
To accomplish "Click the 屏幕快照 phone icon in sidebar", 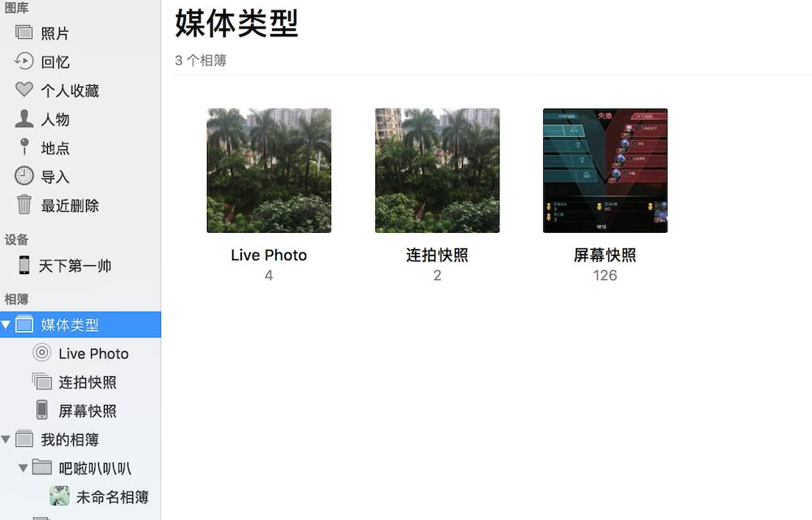I will tap(42, 410).
